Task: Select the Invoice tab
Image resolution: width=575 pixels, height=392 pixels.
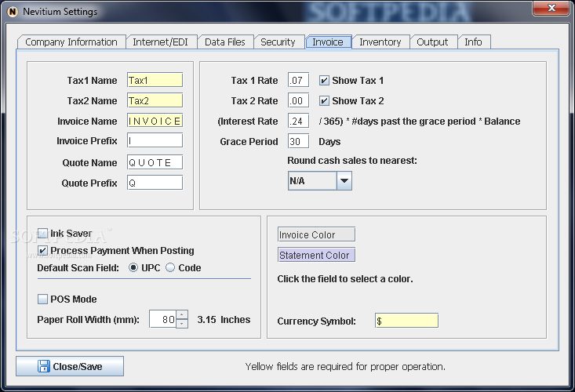Action: (328, 42)
